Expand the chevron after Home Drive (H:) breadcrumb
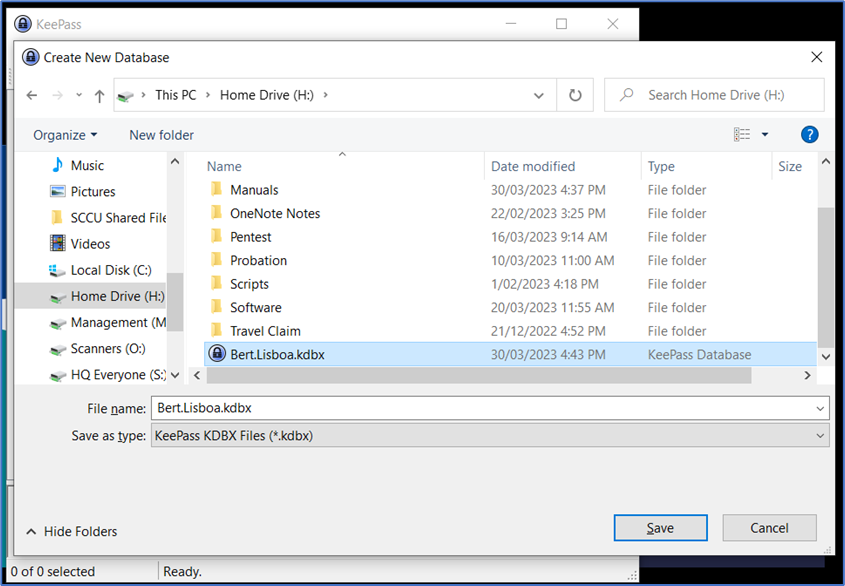This screenshot has height=586, width=845. [325, 95]
